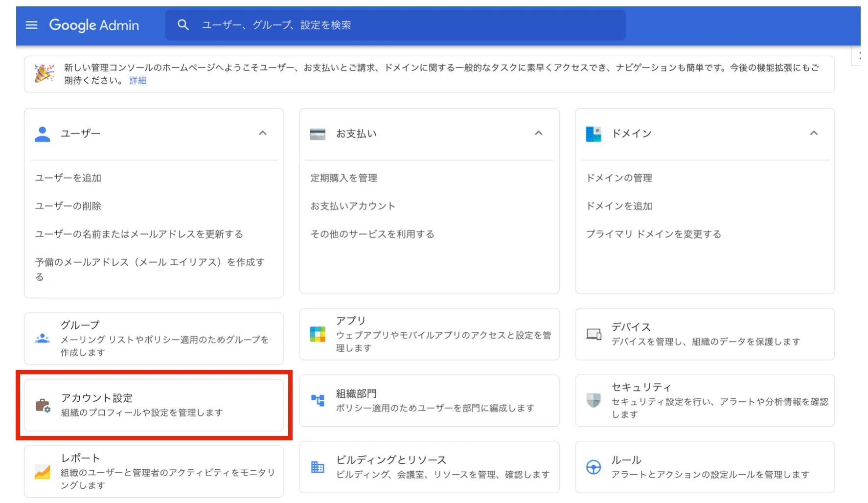Open 予備のメールアドレス（メール エイリアス）を作成する

coord(150,269)
